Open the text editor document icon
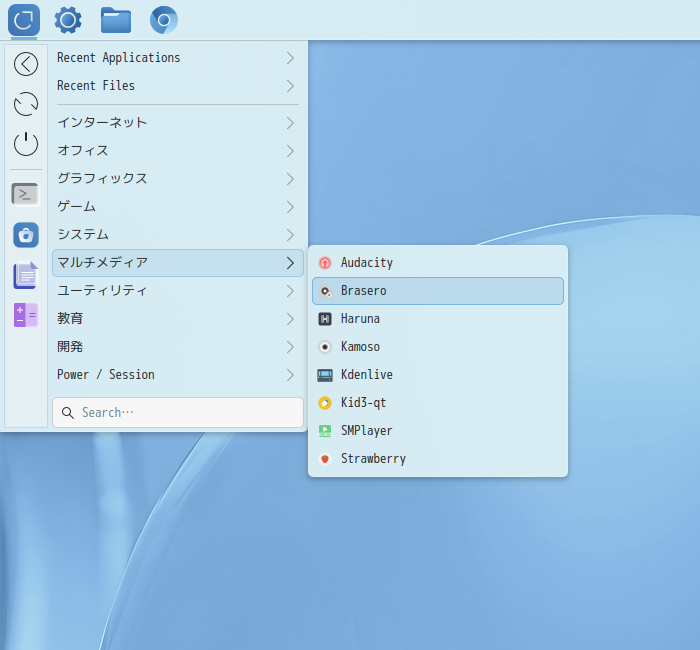 [25, 275]
